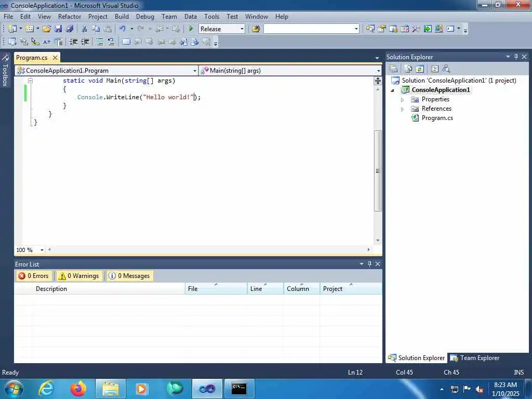Click the Add New Item toolbar icon
Viewport: 532px width, 399px height.
(x=30, y=29)
